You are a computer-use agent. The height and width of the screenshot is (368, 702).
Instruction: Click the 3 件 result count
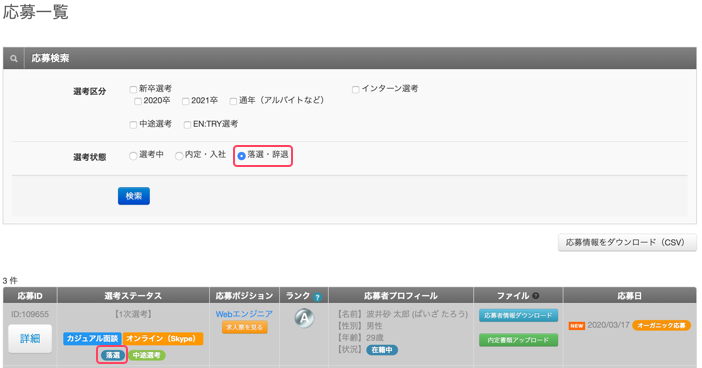tap(10, 281)
